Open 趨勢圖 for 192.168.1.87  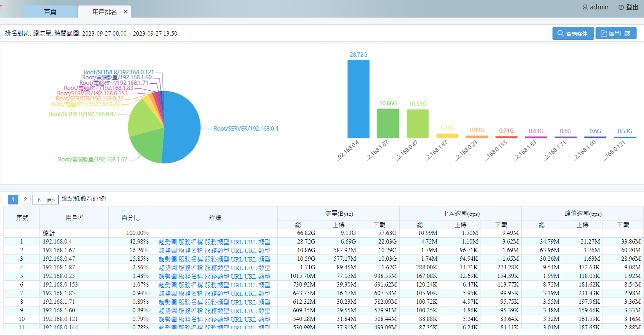[x=168, y=268]
